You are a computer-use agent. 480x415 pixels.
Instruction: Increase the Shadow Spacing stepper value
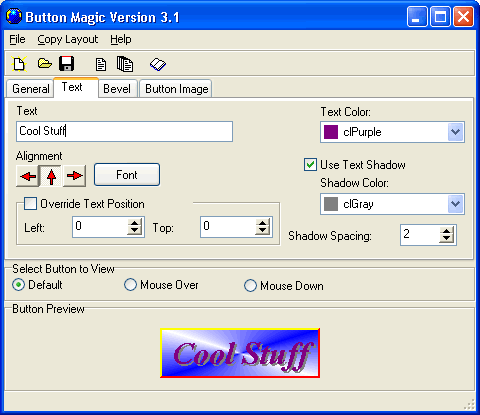click(x=447, y=231)
